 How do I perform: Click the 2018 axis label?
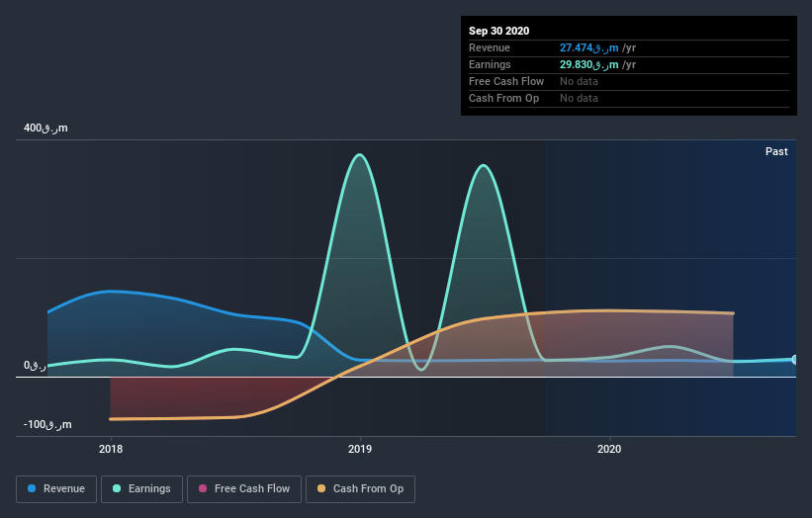tap(111, 449)
